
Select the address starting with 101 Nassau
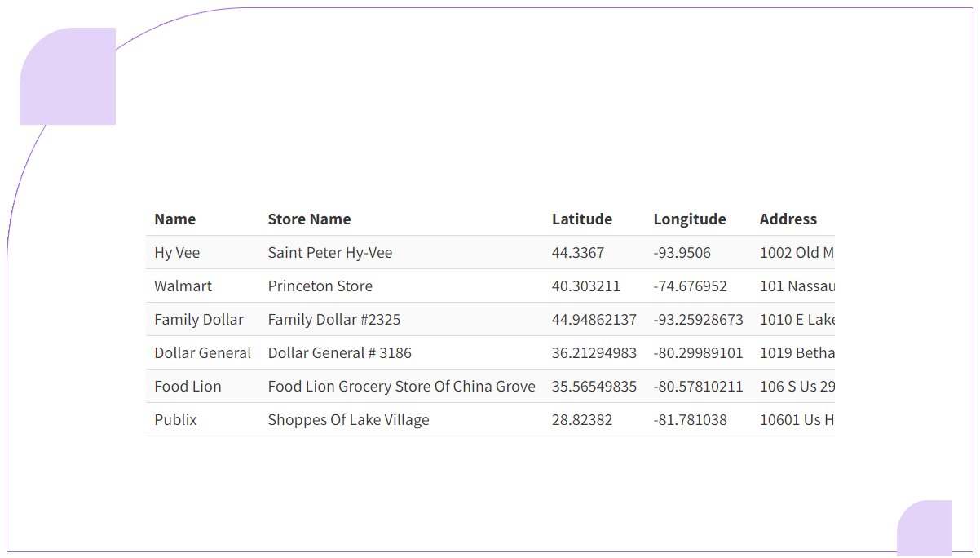[797, 286]
